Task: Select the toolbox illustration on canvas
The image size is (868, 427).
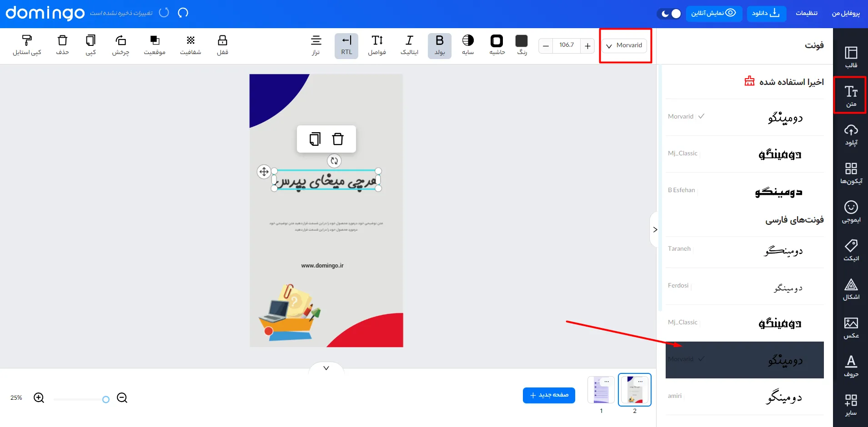Action: [x=289, y=313]
